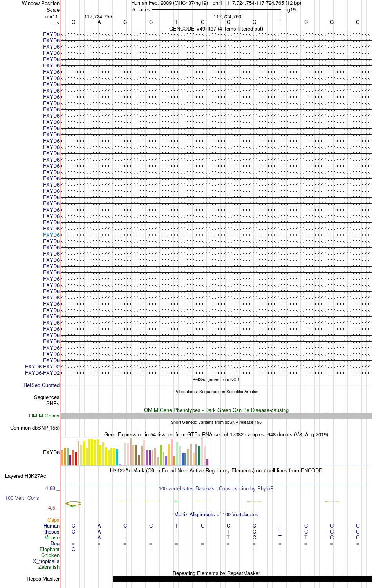Click the GENCODE V49lift37 track title
The width and height of the screenshot is (372, 588).
[x=216, y=29]
